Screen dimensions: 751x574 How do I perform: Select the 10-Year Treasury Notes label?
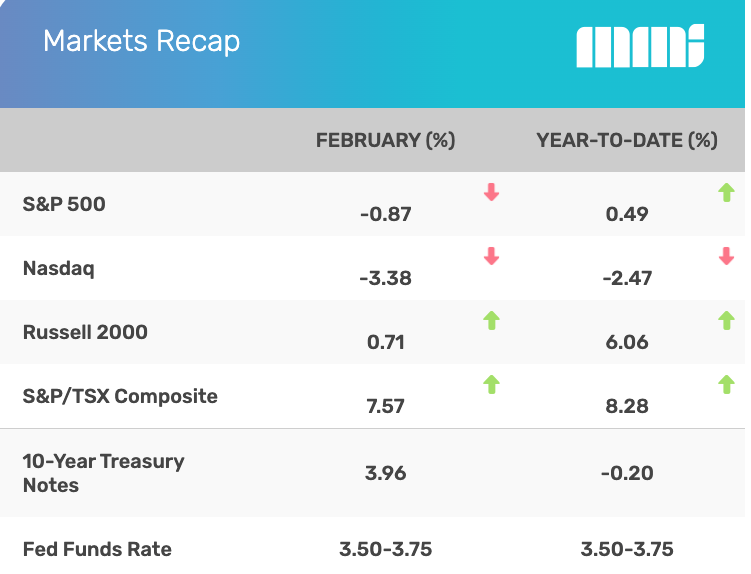pyautogui.click(x=104, y=473)
